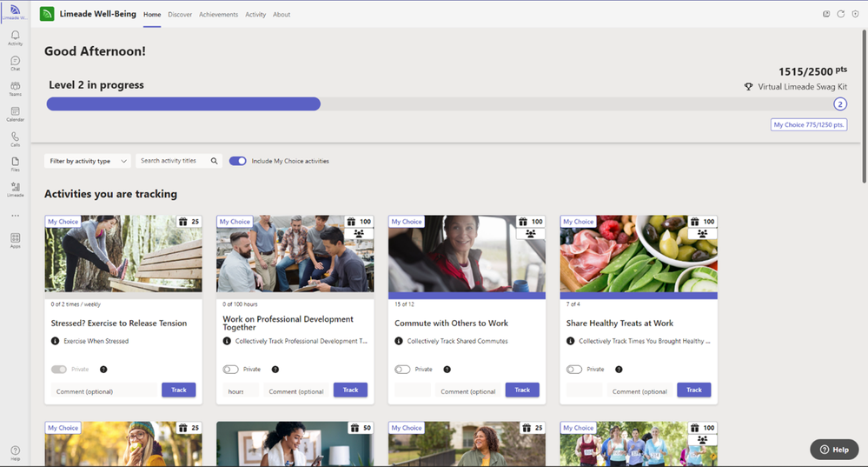Open Commute with Others to Work title
The width and height of the screenshot is (868, 467).
click(451, 323)
